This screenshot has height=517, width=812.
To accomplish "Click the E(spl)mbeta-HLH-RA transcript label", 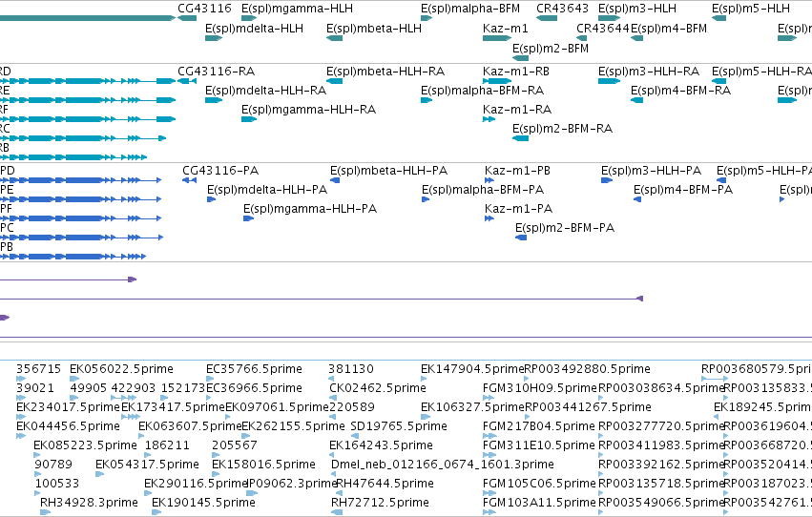I will [x=385, y=72].
